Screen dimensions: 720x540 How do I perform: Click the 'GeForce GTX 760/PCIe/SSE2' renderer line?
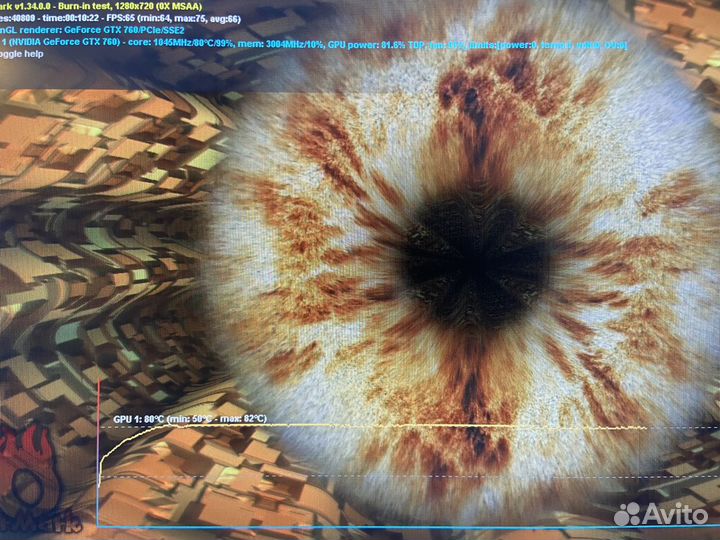coord(92,31)
